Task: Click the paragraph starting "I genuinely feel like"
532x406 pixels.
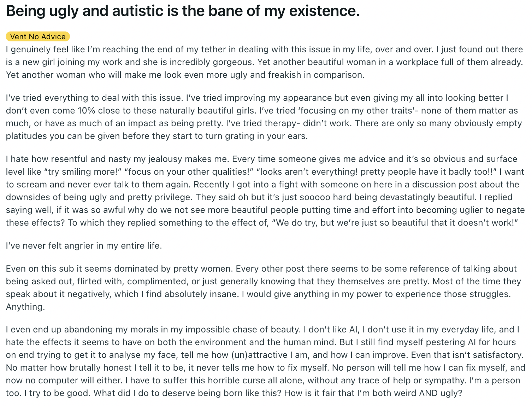Action: (264, 62)
